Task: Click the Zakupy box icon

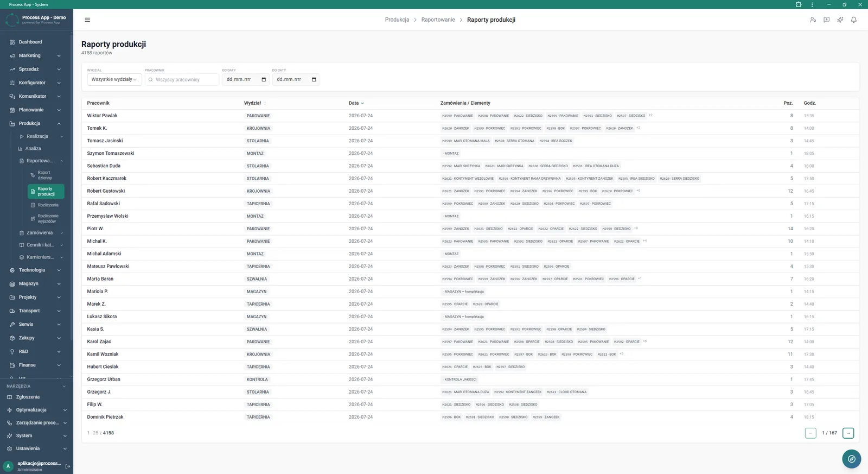Action: pos(12,338)
